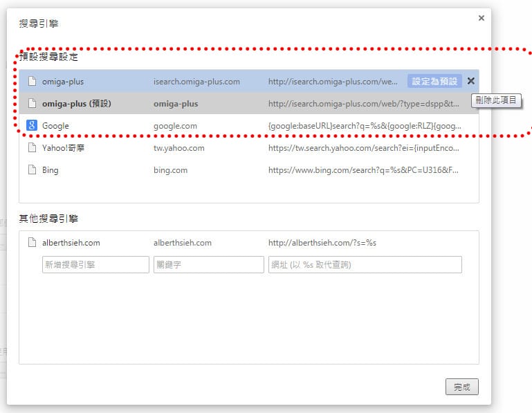Image resolution: width=532 pixels, height=413 pixels.
Task: Focus the 新增搜尋引擎 name field
Action: click(x=95, y=265)
